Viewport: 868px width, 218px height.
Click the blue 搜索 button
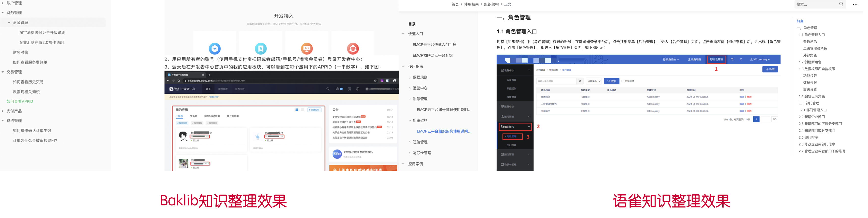coord(612,81)
